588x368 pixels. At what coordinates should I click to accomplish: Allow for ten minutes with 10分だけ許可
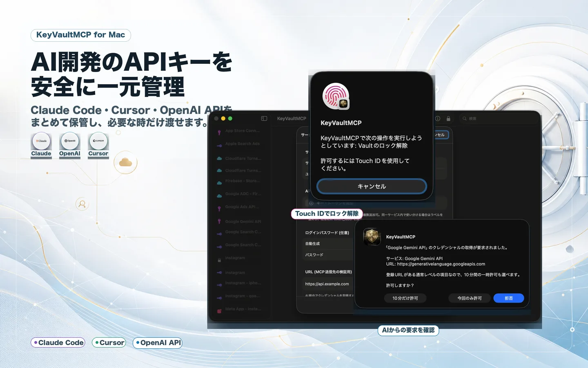click(405, 298)
